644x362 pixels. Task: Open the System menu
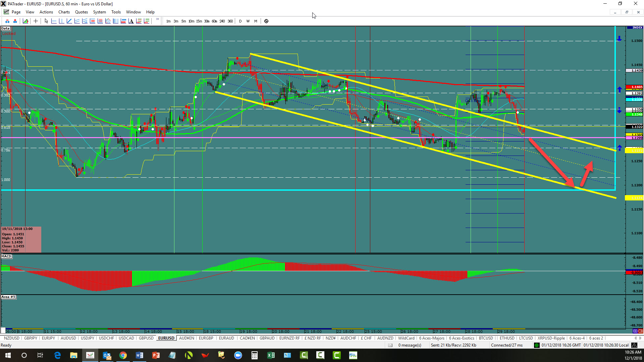(99, 12)
